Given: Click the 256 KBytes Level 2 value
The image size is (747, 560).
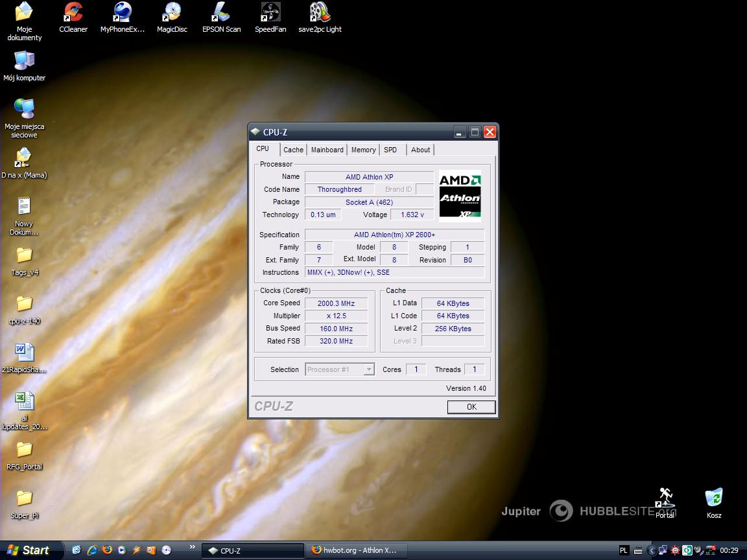Looking at the screenshot, I should 453,329.
